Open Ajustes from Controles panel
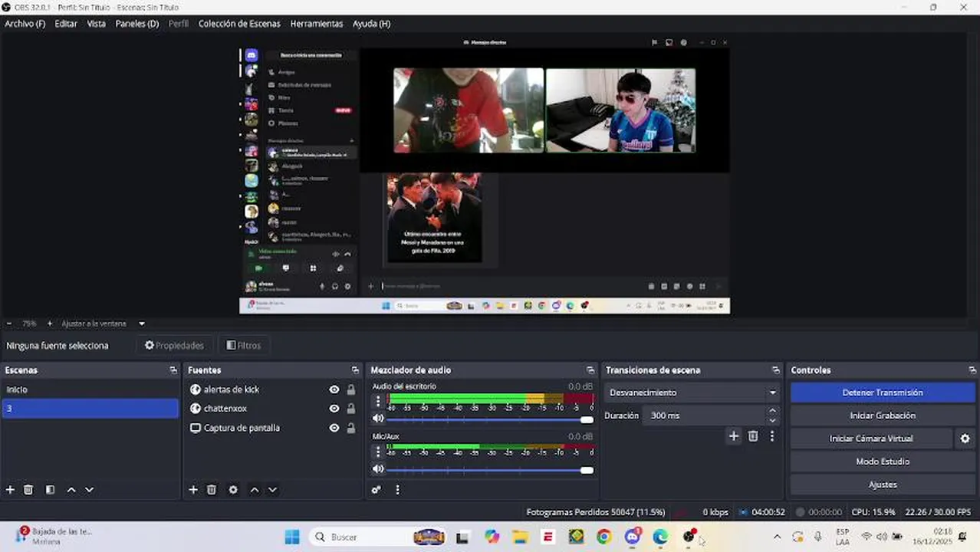The width and height of the screenshot is (980, 552). 882,485
